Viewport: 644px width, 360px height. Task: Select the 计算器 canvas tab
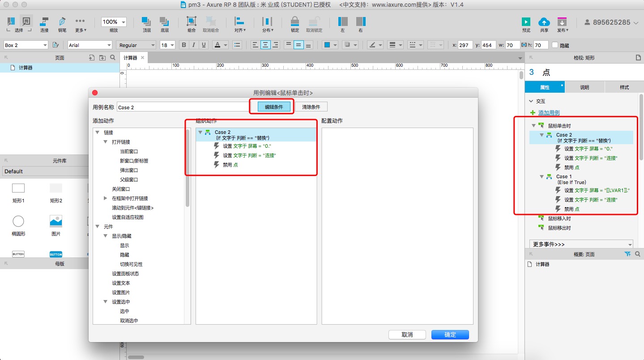130,58
